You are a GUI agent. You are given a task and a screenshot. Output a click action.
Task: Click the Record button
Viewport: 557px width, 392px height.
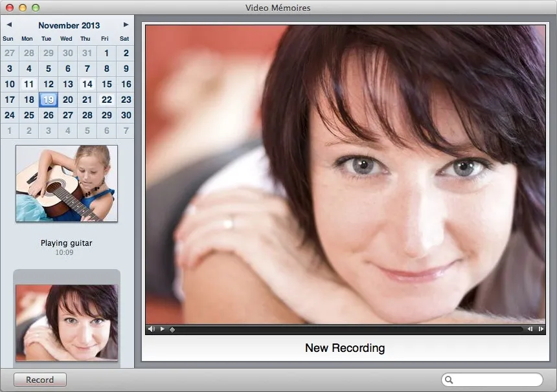pyautogui.click(x=40, y=380)
